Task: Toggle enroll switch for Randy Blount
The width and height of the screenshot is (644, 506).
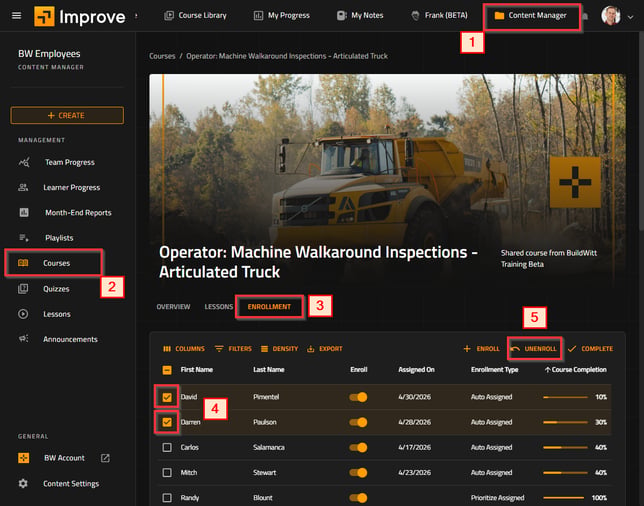Action: tap(358, 498)
